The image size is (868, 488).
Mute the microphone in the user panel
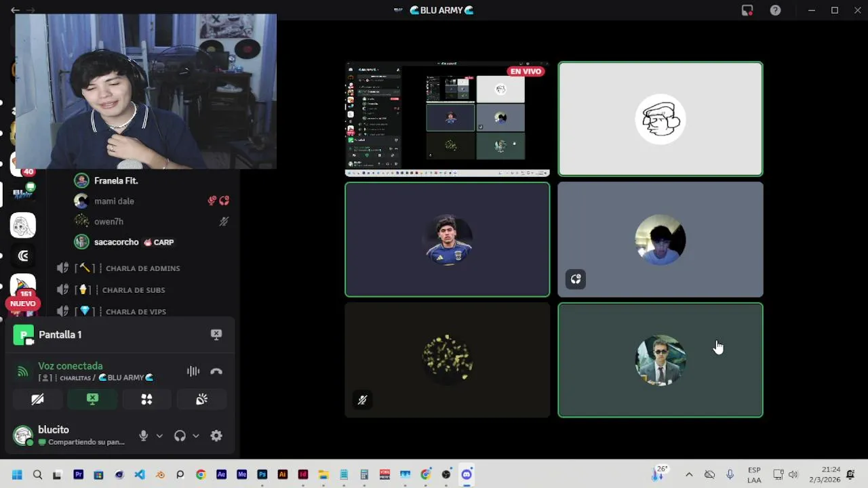tap(143, 436)
